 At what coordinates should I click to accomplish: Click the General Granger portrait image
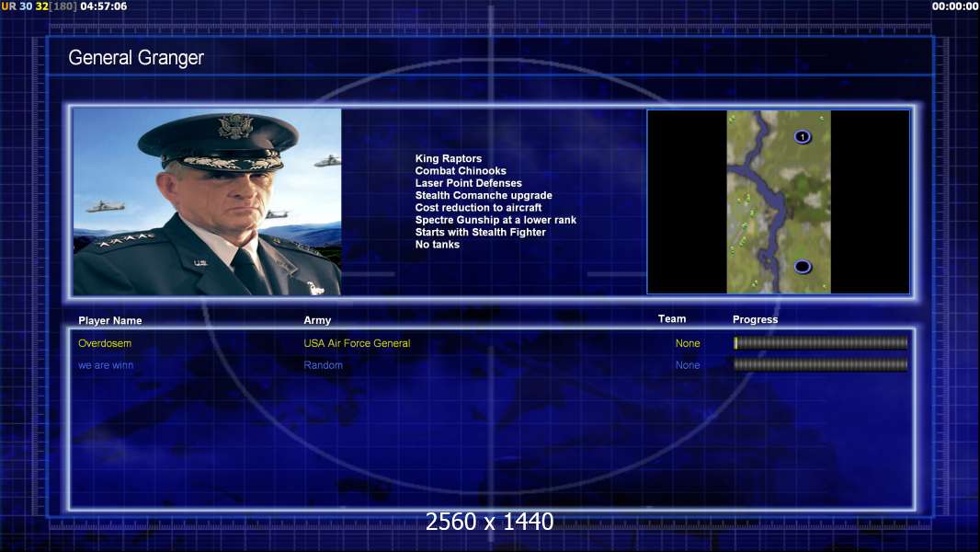click(x=207, y=201)
